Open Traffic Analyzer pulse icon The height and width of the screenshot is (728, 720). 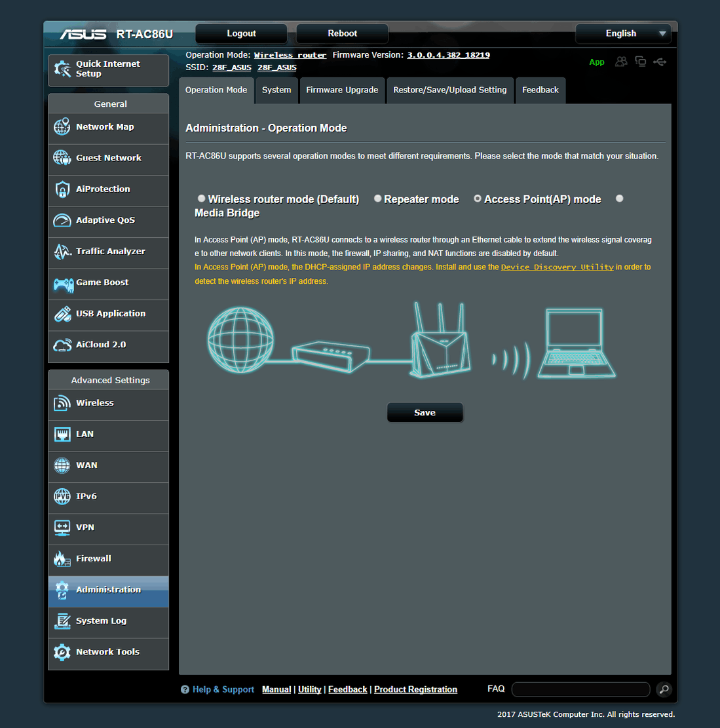pos(62,251)
